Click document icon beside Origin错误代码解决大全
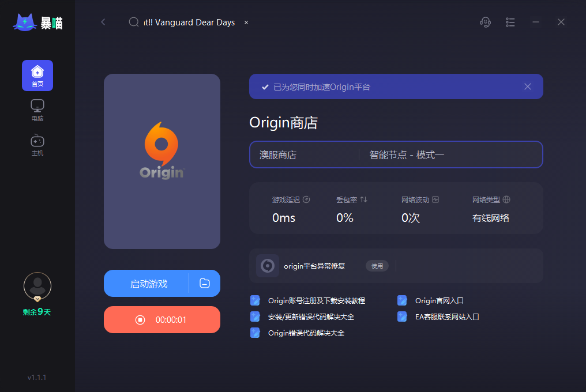This screenshot has height=392, width=586. (255, 333)
